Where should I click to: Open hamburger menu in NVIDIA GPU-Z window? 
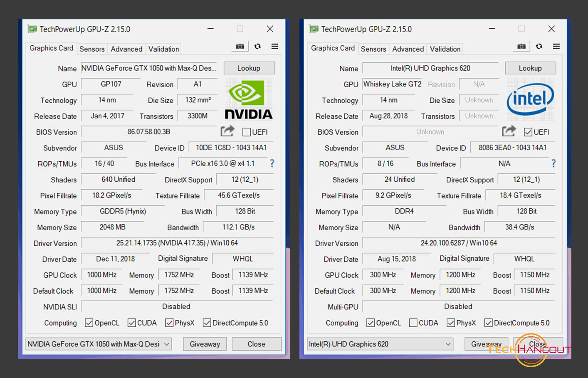[x=275, y=47]
